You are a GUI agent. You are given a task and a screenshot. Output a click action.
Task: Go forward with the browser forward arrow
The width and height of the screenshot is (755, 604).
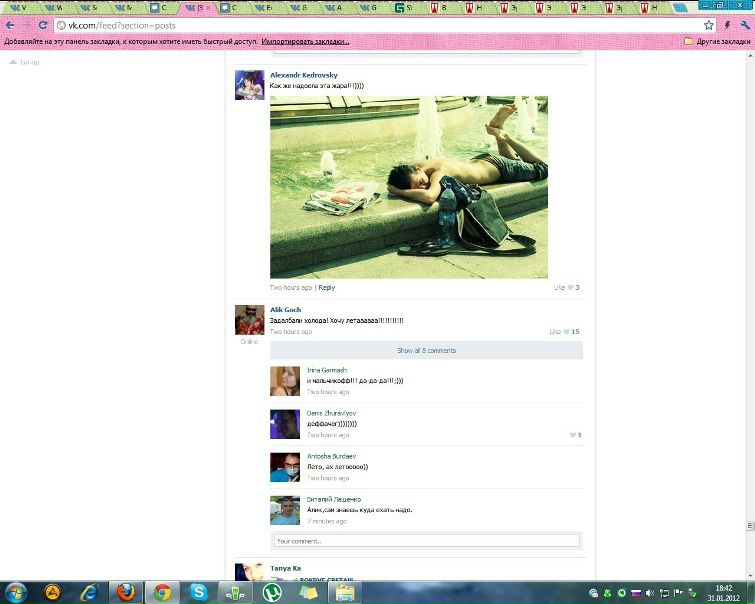(26, 25)
